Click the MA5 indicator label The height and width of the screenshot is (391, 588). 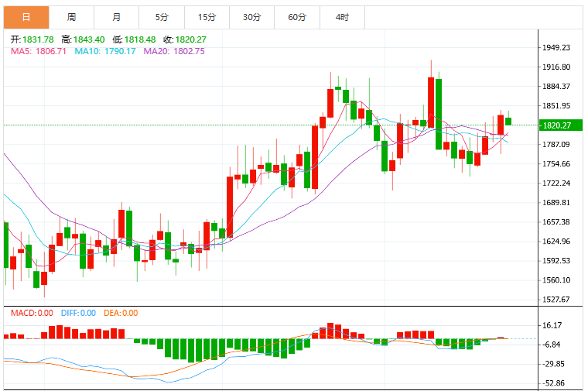[38, 51]
